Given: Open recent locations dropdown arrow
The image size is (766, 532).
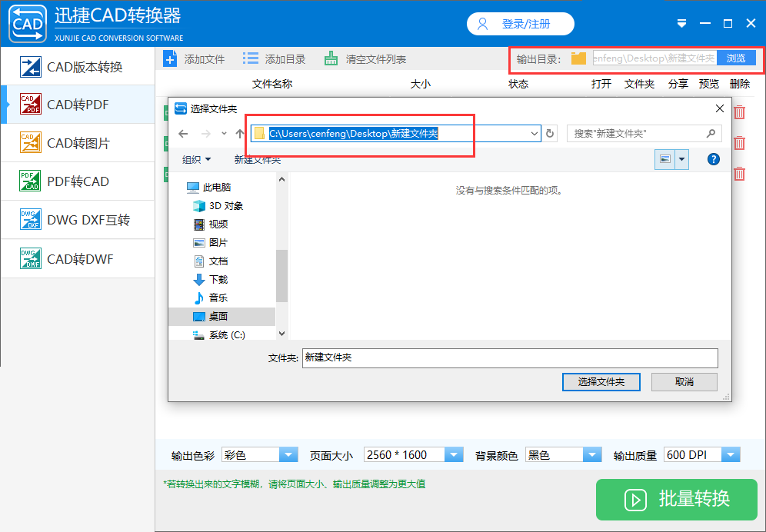Looking at the screenshot, I should point(224,133).
